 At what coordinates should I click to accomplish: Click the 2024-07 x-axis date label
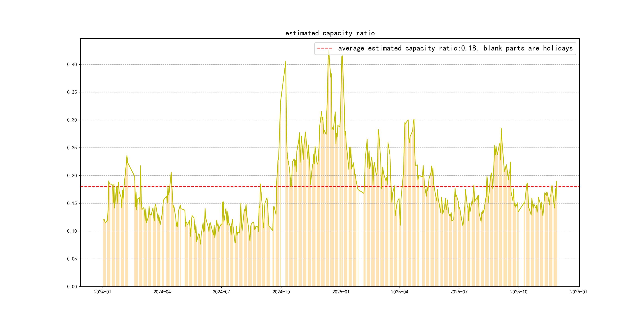point(221,292)
